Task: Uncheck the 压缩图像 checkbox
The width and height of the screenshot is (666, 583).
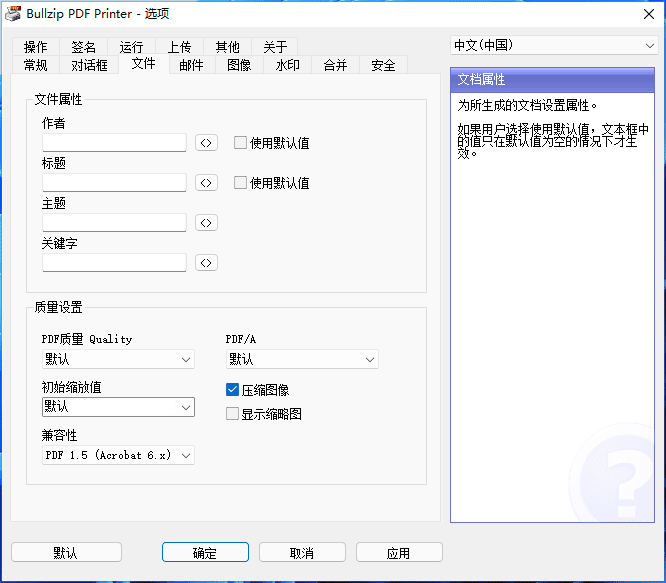Action: [x=233, y=391]
